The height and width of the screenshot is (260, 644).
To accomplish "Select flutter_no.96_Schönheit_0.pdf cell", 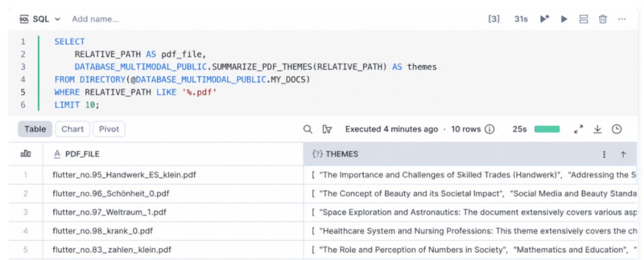I will 173,193.
